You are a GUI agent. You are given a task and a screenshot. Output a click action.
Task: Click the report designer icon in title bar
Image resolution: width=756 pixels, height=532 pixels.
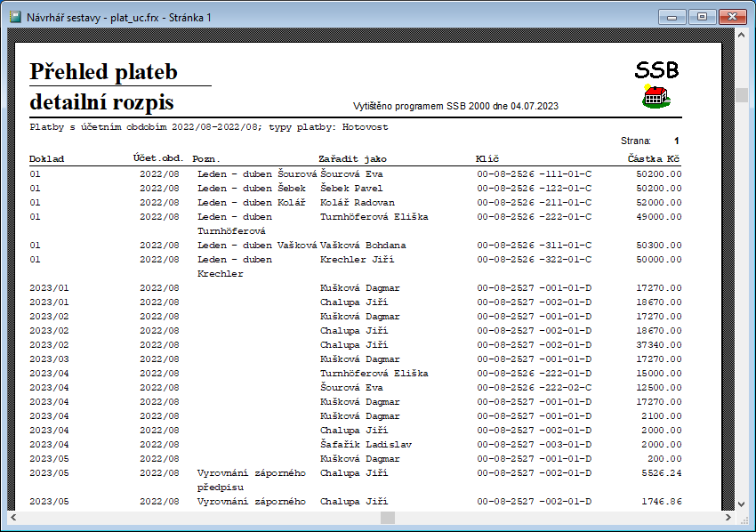14,17
